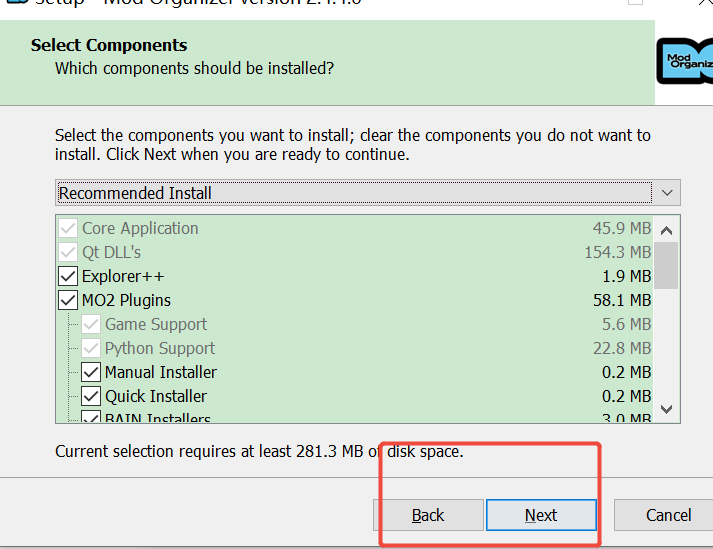The height and width of the screenshot is (549, 713).
Task: Cancel the setup wizard
Action: point(667,515)
